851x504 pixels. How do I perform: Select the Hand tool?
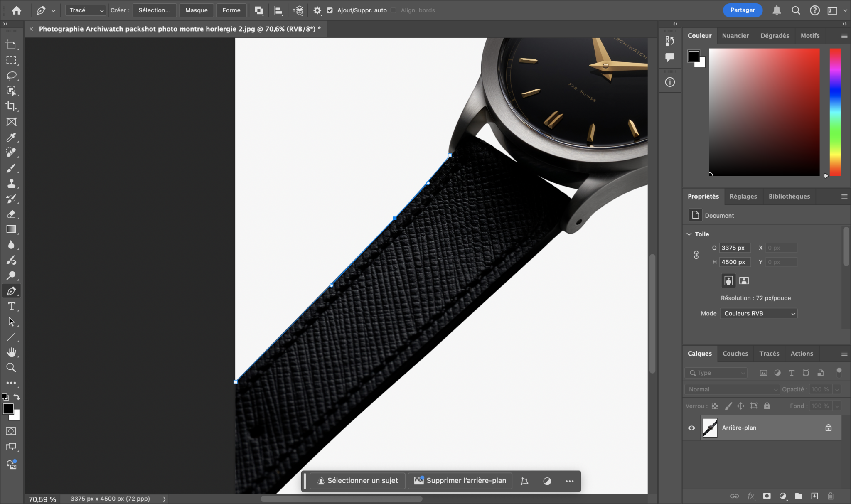(11, 352)
